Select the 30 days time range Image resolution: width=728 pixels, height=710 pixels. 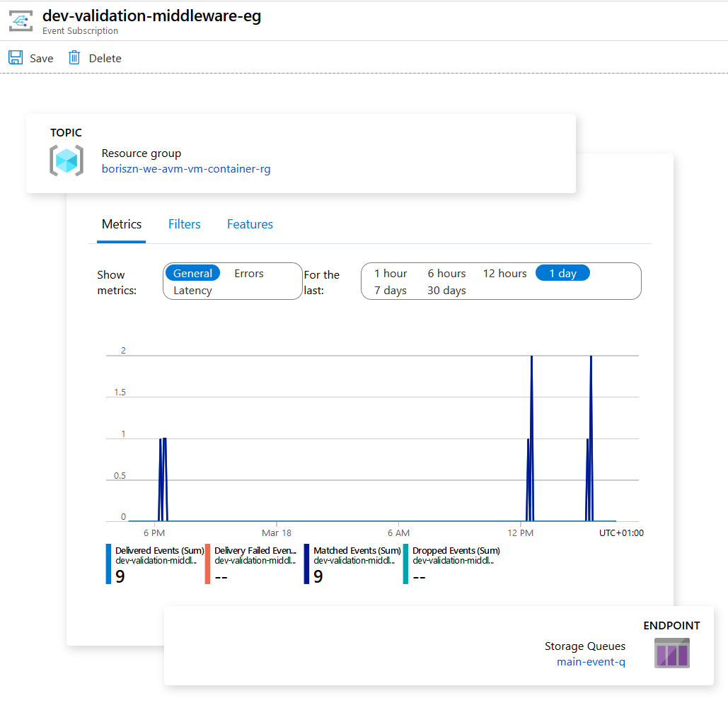click(446, 290)
